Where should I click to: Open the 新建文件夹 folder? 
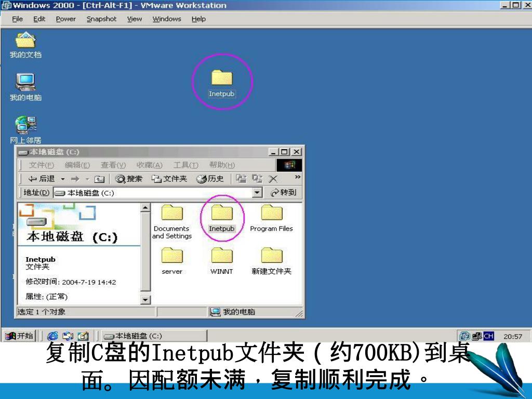point(271,261)
